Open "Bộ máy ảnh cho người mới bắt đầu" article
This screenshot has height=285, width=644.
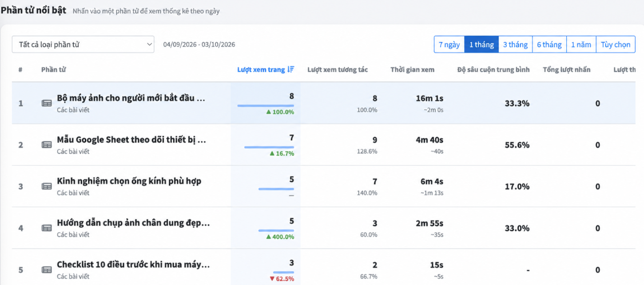click(131, 98)
